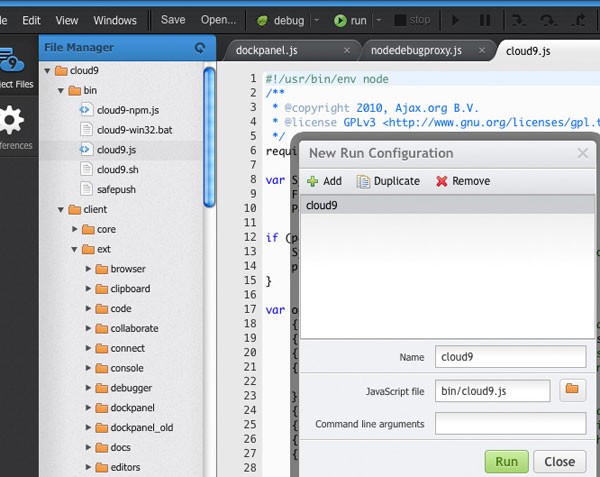Expand the dockpanel folder

[88, 408]
